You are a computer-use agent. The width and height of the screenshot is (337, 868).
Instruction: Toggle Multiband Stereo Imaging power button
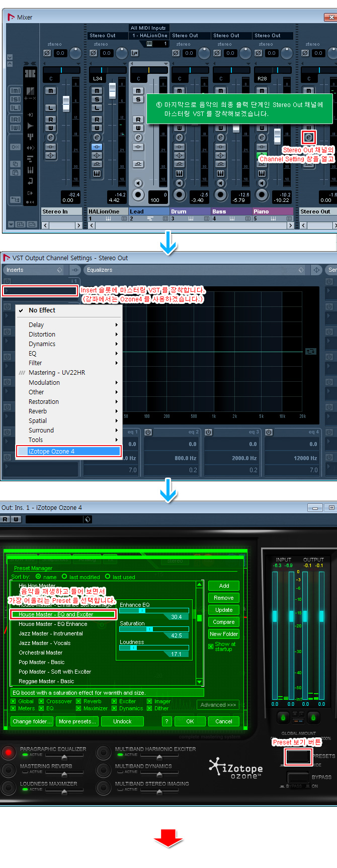[x=104, y=787]
